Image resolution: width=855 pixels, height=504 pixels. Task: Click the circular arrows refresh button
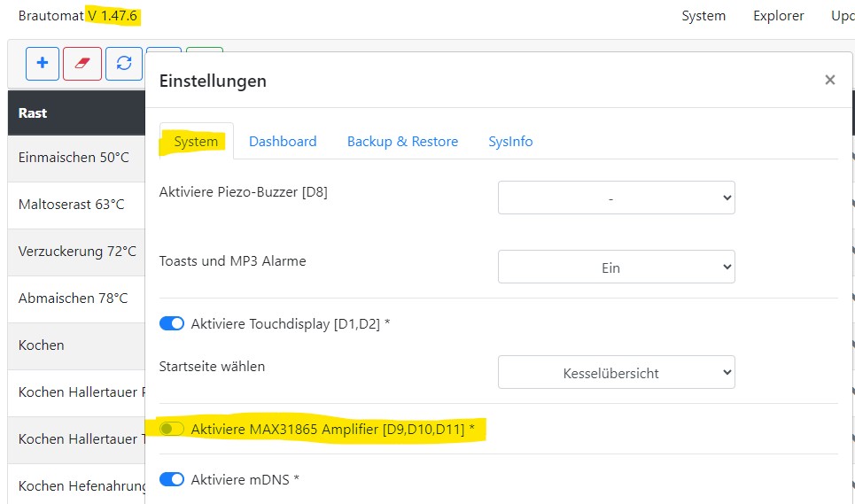[124, 64]
